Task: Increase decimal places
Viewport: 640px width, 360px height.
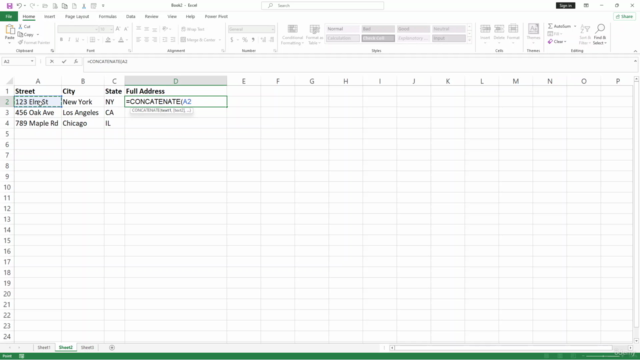Action: pyautogui.click(x=263, y=40)
